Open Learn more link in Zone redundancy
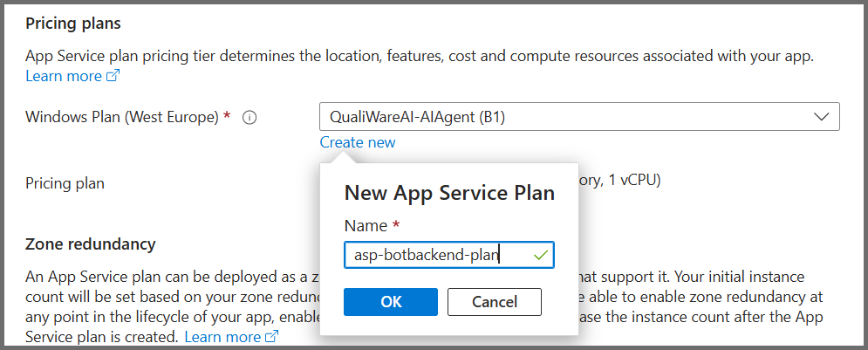Viewport: 868px width, 350px height. pyautogui.click(x=222, y=337)
